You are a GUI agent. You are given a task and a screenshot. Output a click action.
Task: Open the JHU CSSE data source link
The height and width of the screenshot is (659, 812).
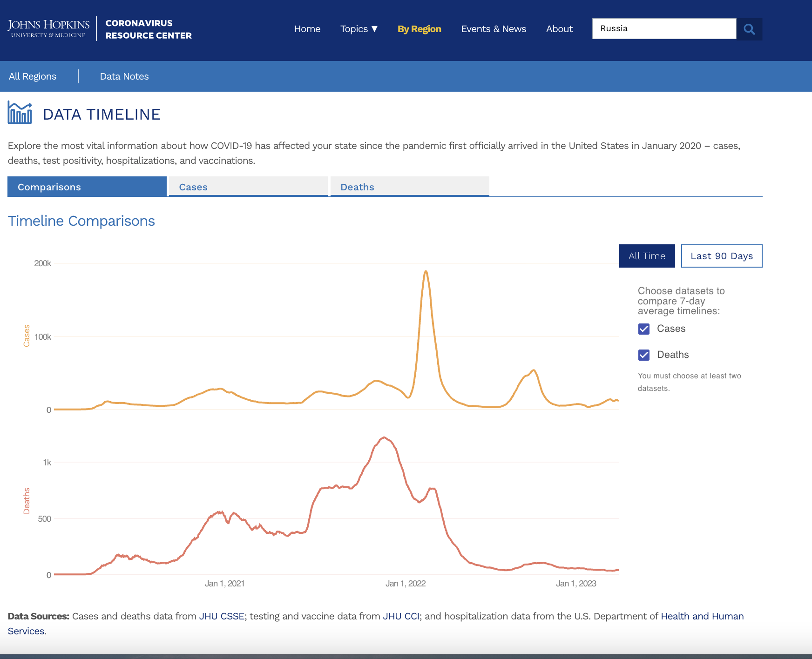coord(222,616)
